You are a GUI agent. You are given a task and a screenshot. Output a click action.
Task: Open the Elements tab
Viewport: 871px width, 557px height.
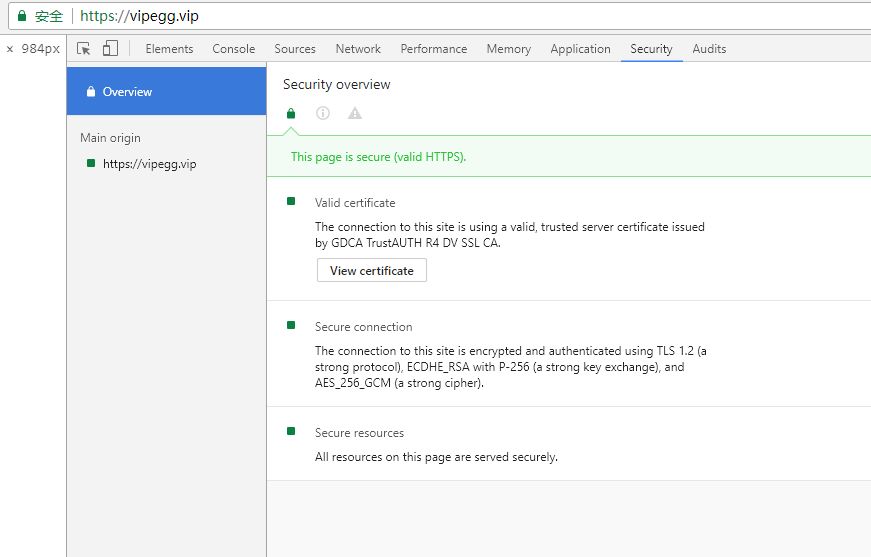169,49
